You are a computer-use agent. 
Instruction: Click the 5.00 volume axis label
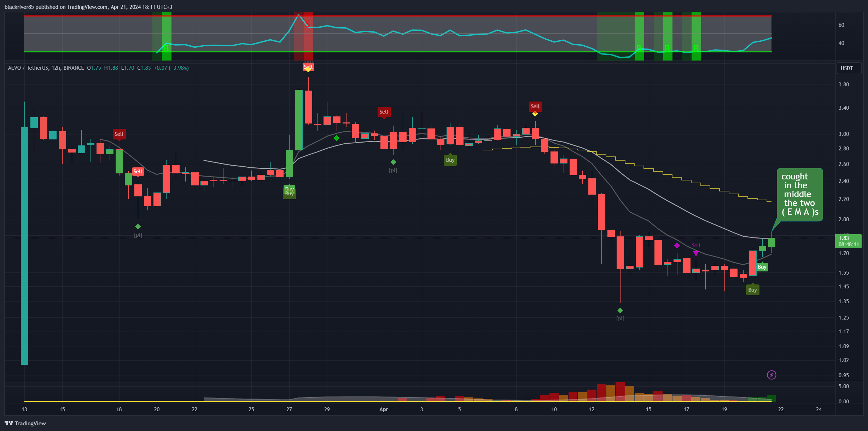(x=844, y=386)
